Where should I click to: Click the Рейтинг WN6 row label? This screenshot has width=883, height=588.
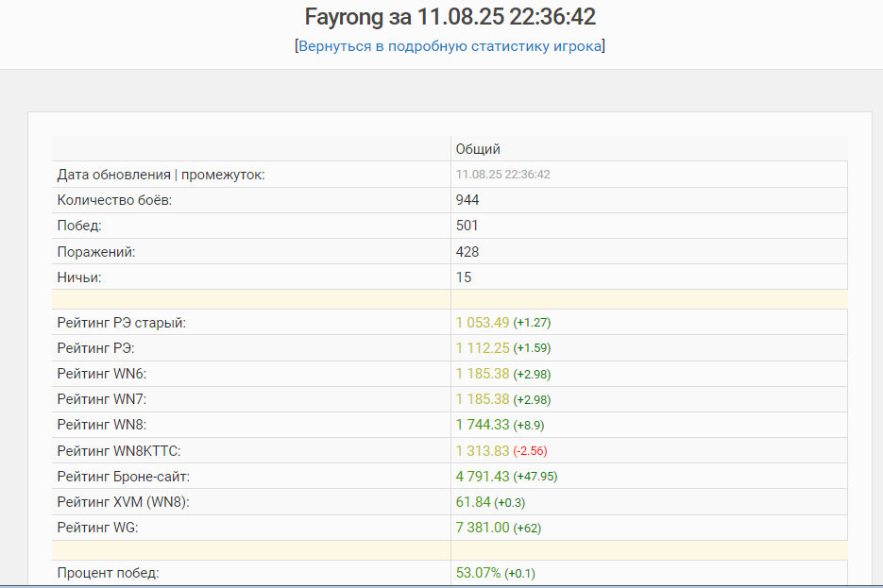pos(102,374)
